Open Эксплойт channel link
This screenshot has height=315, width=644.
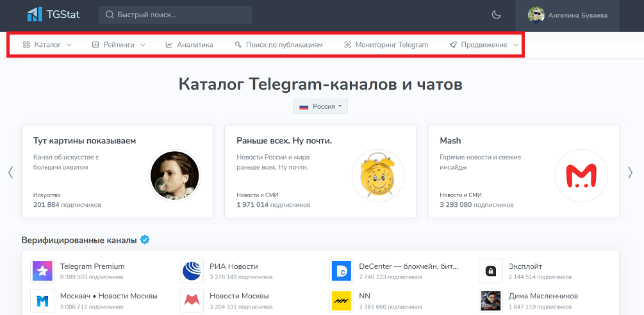tap(525, 266)
